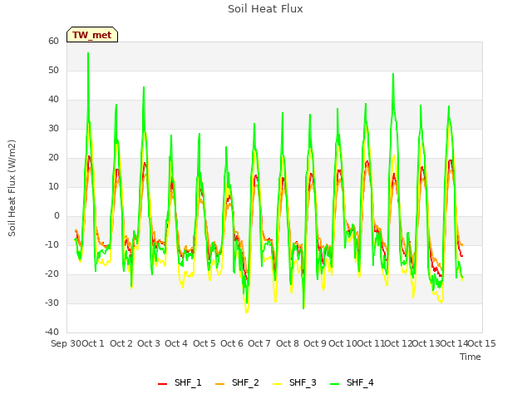The image size is (532, 399).
Task: Click the Oct 7 x-axis tick label
Action: coord(259,343)
